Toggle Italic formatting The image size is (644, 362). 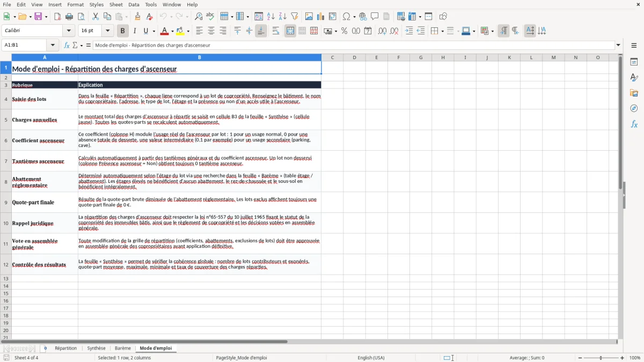(134, 31)
